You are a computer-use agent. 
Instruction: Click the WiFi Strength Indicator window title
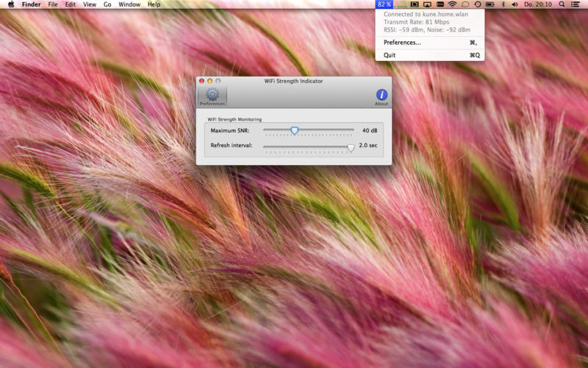293,81
